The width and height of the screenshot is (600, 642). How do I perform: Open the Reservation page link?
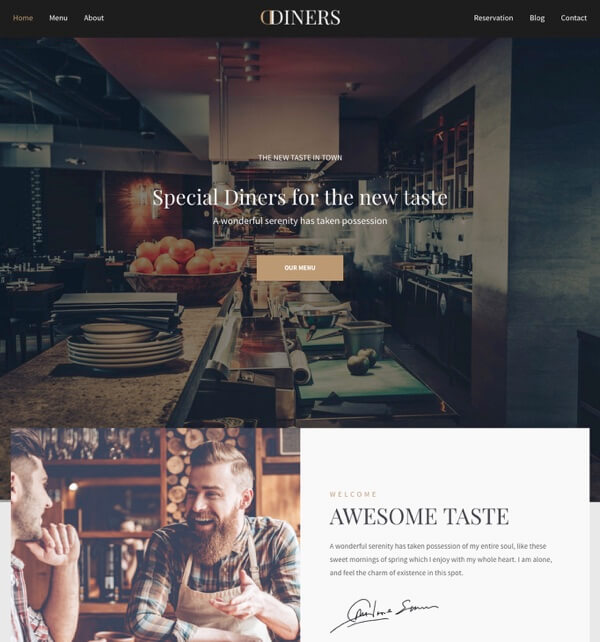coord(493,18)
